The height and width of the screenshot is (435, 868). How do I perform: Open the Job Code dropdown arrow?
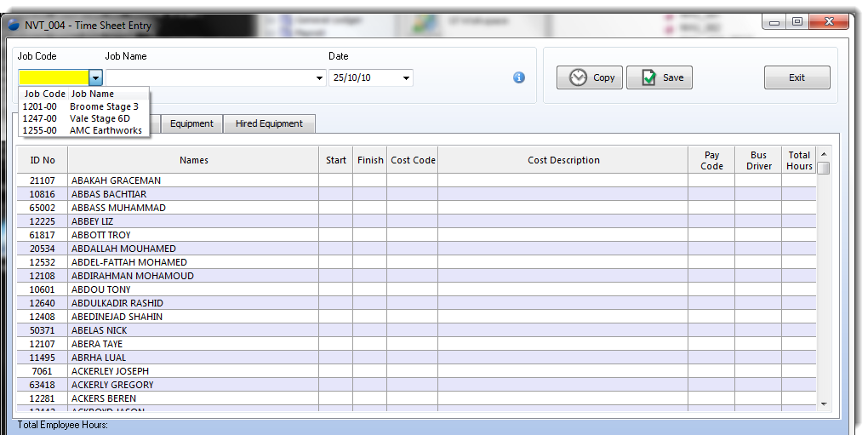(x=96, y=77)
